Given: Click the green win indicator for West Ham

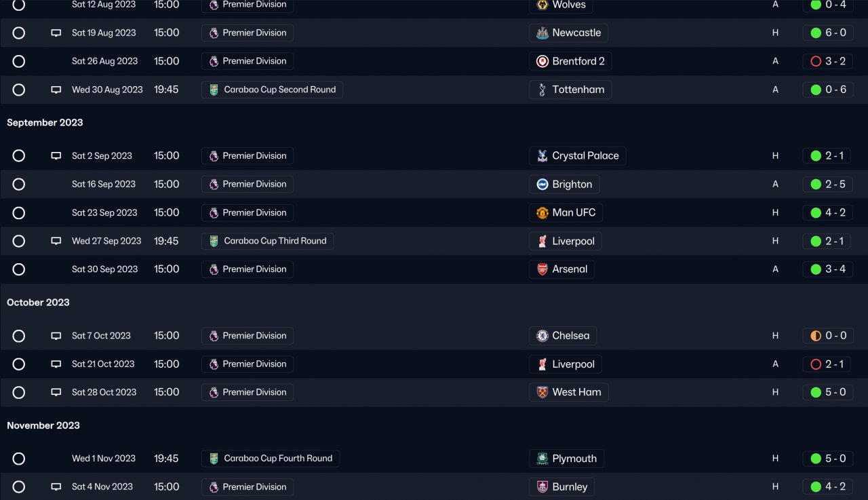Looking at the screenshot, I should [x=816, y=392].
